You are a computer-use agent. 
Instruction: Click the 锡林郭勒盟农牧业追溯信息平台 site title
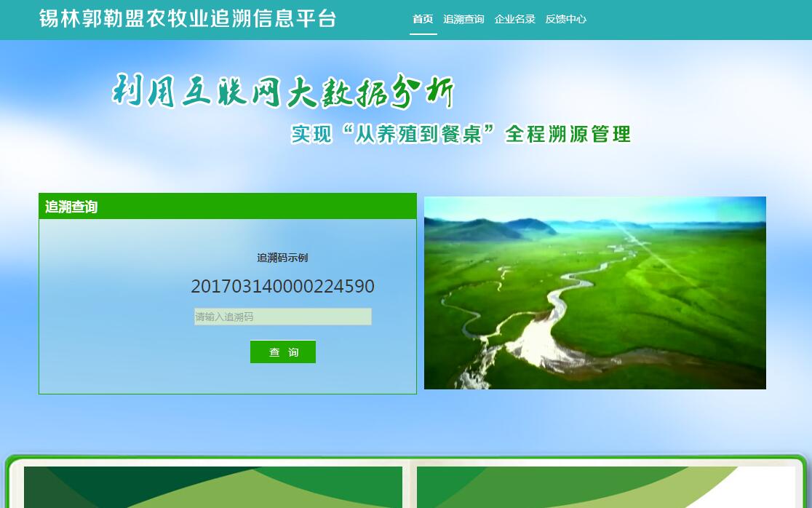pos(188,19)
